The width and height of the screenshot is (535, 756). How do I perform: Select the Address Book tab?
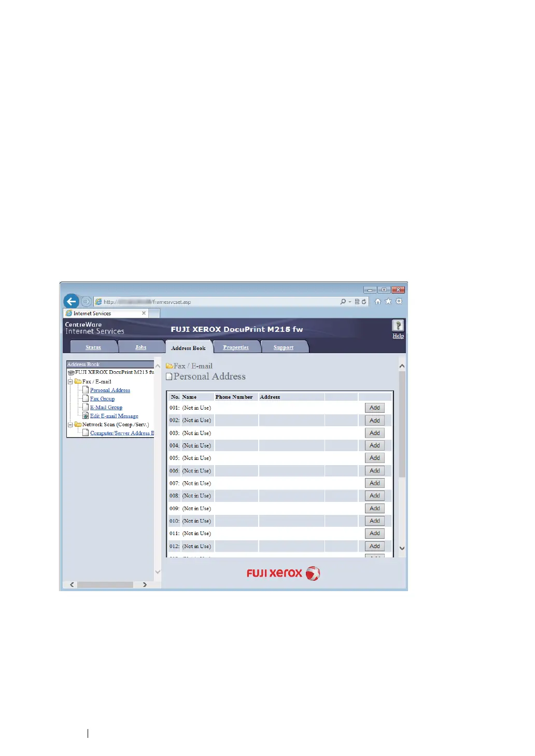point(189,347)
